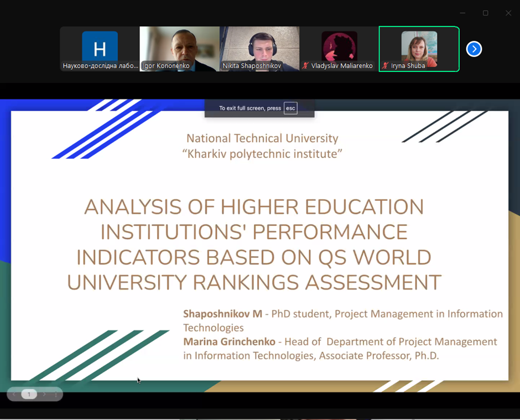Screen dimensions: 520x420
Task: Click the 'INDICATORS BASED ON QS WORLD' title line
Action: (254, 257)
